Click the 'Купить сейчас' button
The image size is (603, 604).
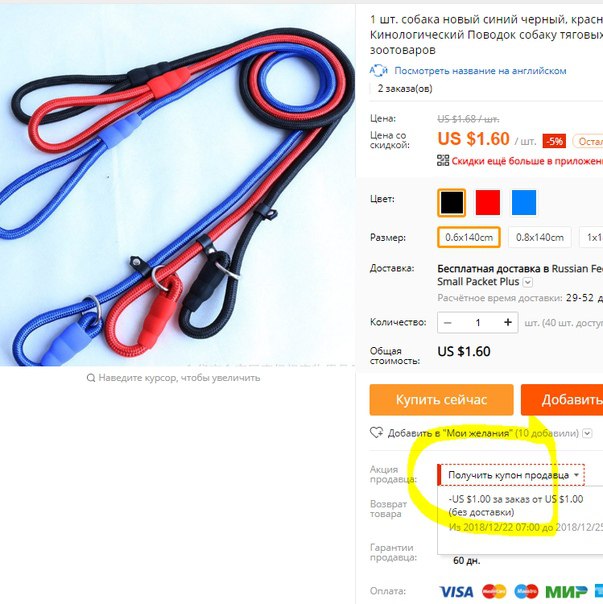point(441,400)
